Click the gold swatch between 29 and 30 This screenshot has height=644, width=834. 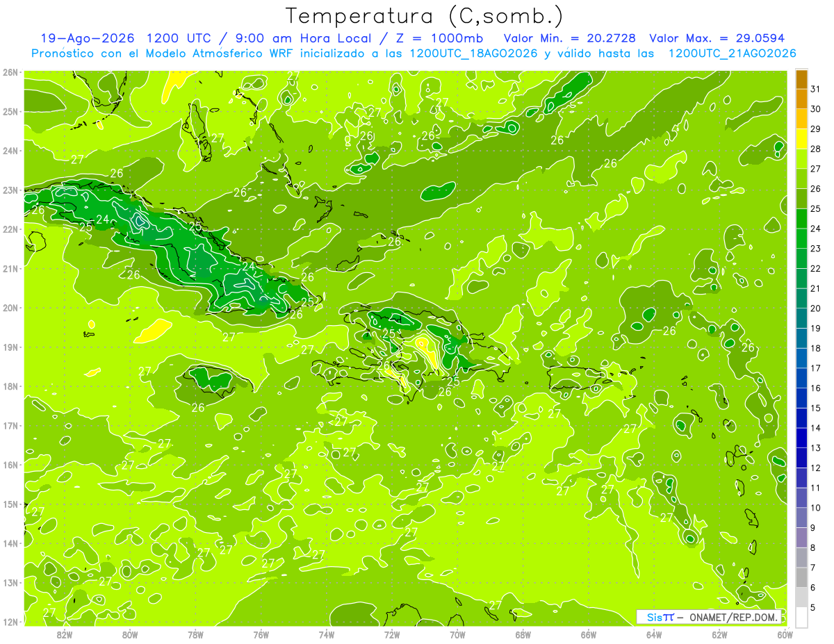[801, 119]
